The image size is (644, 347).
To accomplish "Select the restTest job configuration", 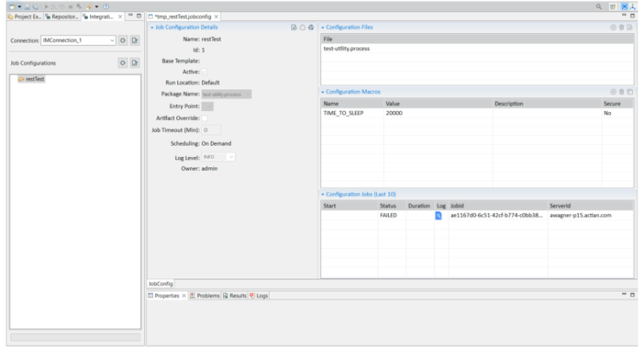I will click(x=34, y=80).
